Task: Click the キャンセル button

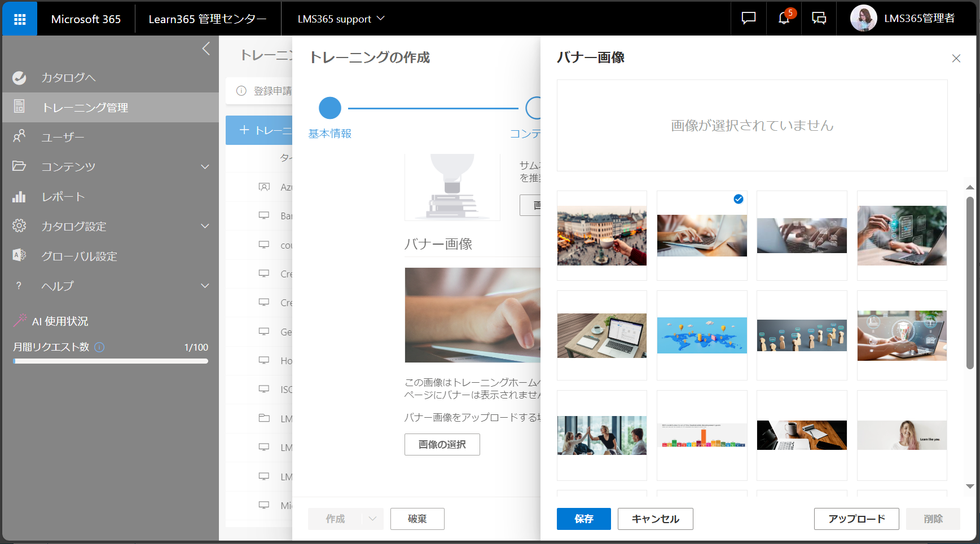Action: click(655, 519)
